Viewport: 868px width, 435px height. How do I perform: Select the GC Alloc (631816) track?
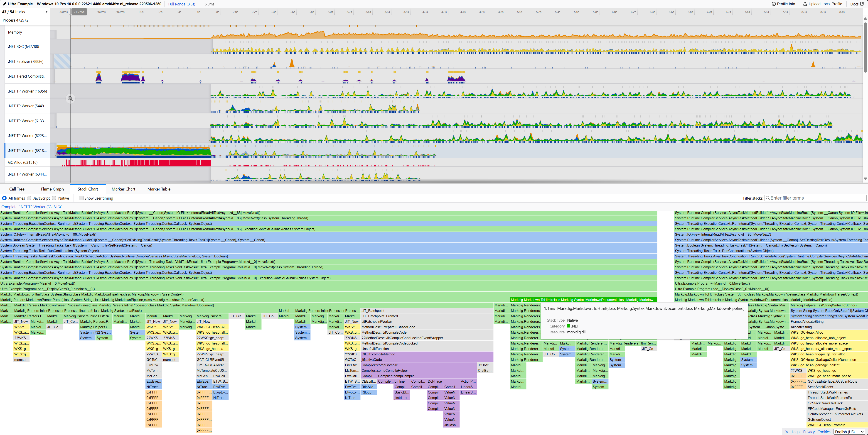(x=22, y=163)
